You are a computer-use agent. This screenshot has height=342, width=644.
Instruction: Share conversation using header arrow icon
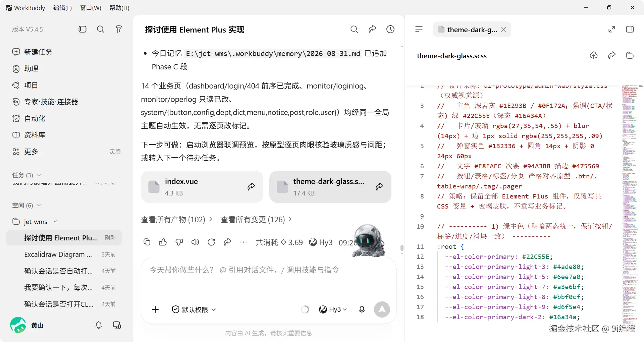point(372,30)
